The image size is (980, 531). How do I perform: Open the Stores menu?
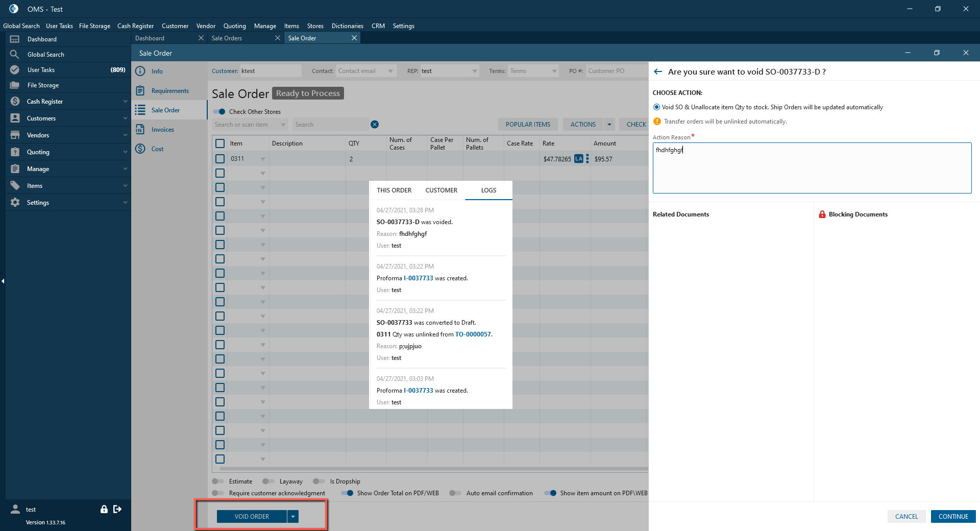coord(315,26)
